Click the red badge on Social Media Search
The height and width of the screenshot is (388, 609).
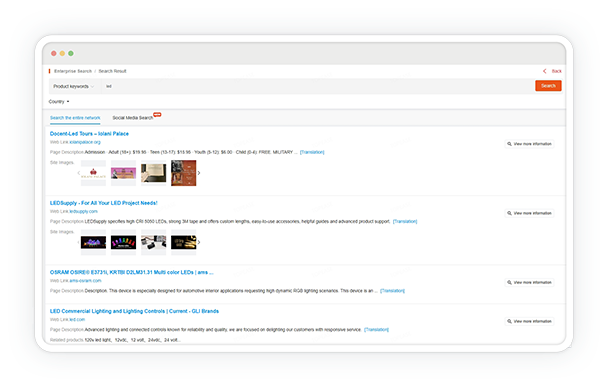pos(157,115)
